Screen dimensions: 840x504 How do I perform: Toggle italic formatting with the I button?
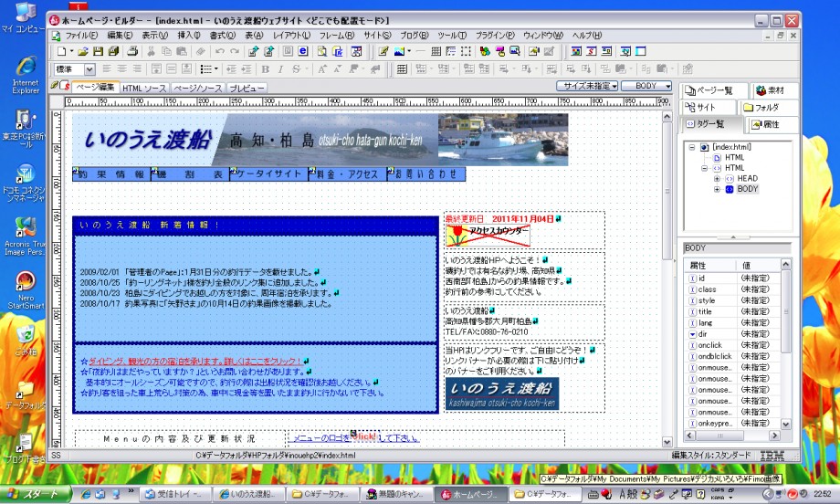(x=280, y=69)
